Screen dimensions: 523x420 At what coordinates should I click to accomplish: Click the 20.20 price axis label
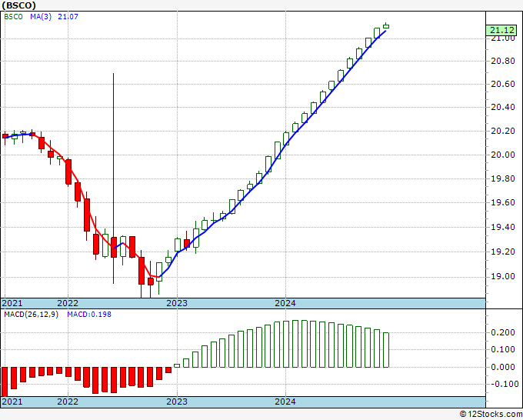[503, 131]
